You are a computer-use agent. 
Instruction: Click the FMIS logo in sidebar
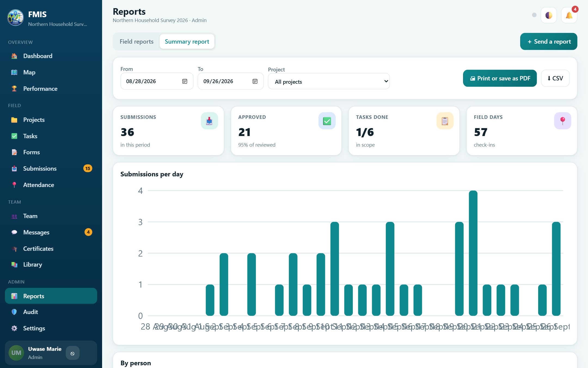[16, 18]
